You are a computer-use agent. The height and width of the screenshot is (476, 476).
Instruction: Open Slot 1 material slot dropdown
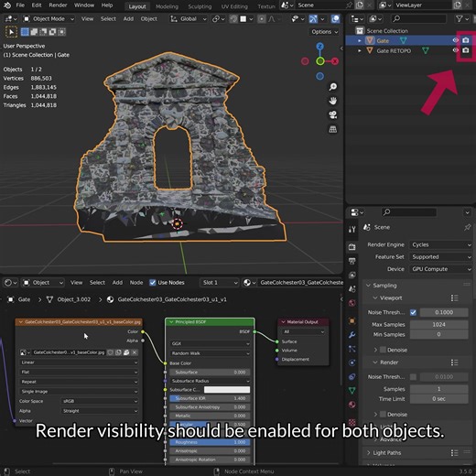click(x=219, y=283)
